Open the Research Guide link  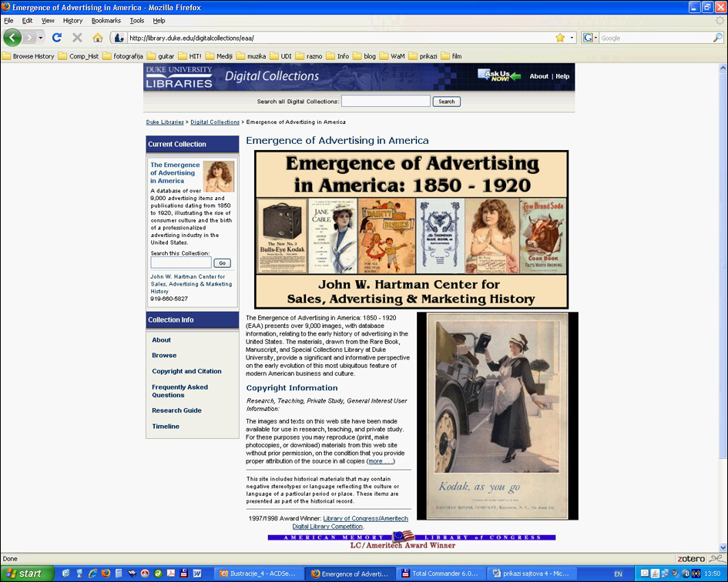coord(176,410)
